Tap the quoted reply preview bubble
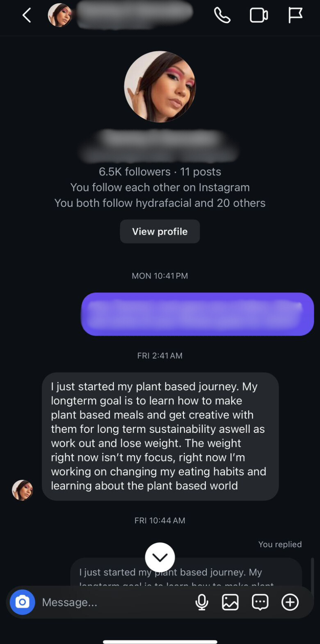Image resolution: width=320 pixels, height=644 pixels. click(226, 572)
